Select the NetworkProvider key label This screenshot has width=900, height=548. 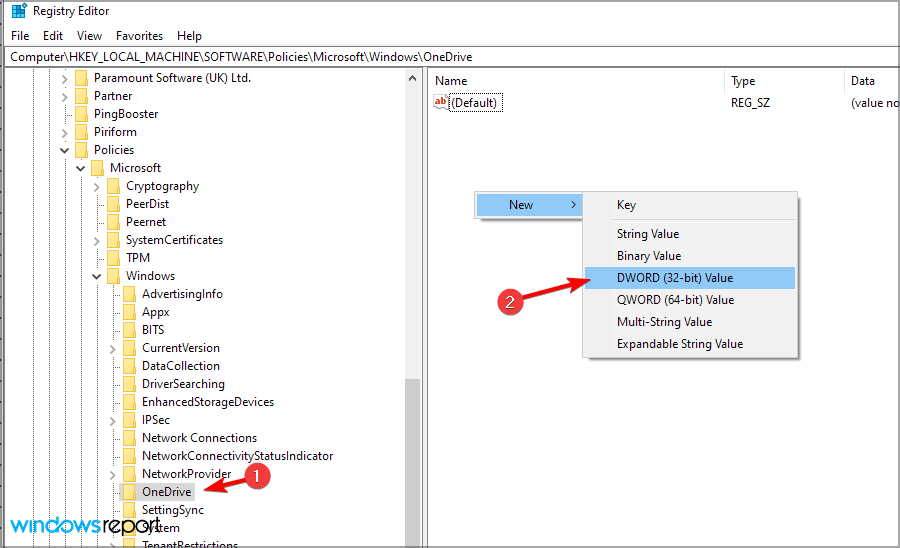coord(187,473)
